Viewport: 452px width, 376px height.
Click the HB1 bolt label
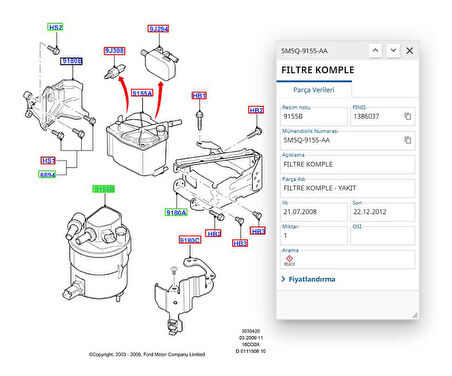[x=199, y=96]
